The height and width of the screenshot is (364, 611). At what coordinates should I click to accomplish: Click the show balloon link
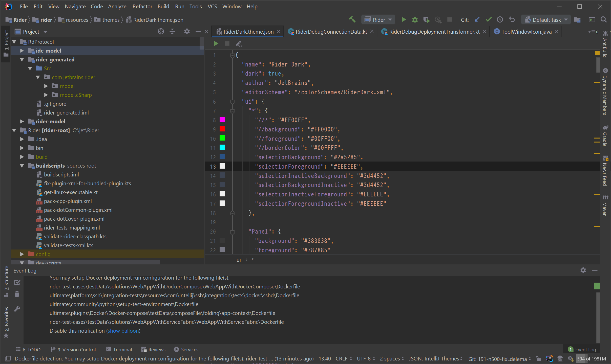click(x=123, y=331)
